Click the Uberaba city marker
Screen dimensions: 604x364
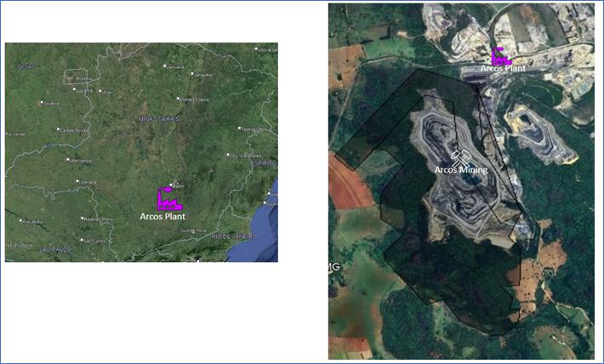pos(78,181)
